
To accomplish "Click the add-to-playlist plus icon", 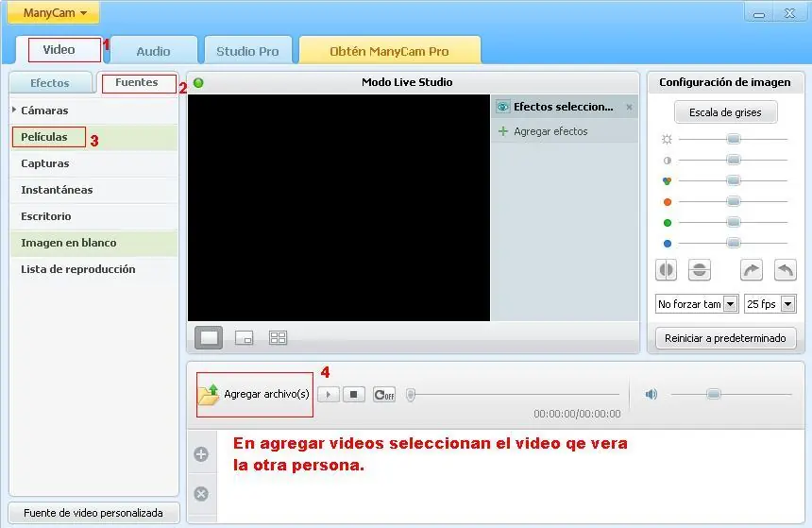I will (201, 454).
